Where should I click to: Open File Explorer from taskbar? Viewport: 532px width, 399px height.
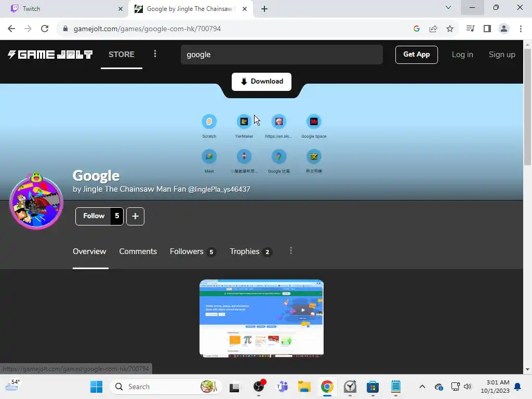pos(304,387)
